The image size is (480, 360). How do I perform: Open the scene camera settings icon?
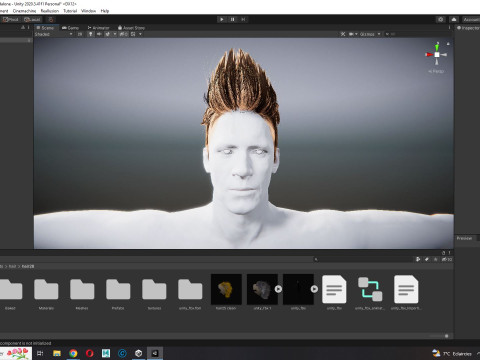pyautogui.click(x=351, y=34)
